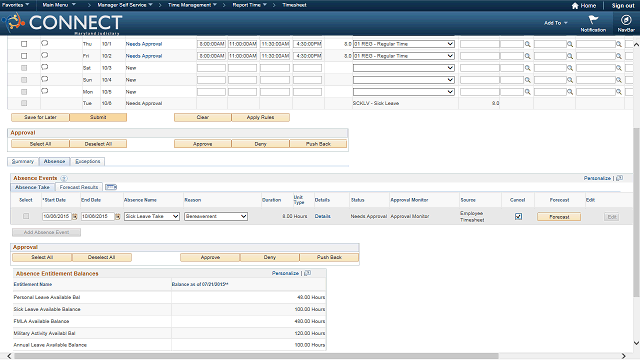Check the Fri 10/2 row checkbox
Viewport: 640px width, 360px height.
(x=24, y=56)
